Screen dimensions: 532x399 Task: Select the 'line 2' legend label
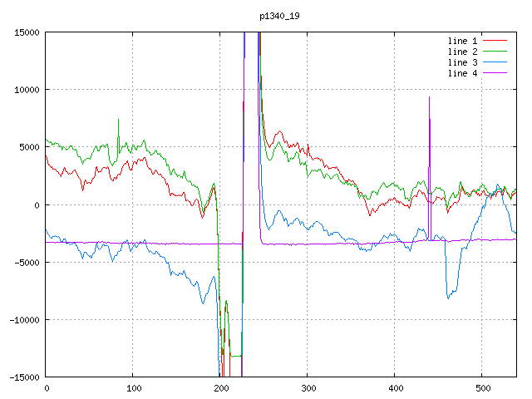tap(462, 52)
